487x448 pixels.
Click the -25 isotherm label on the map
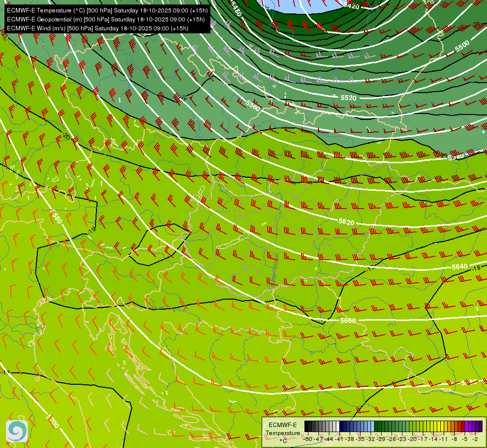(477, 24)
